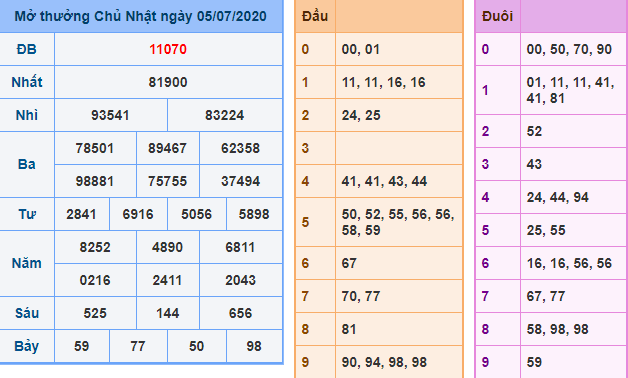Click the Đầu row 0 values "00, 01"

[360, 49]
